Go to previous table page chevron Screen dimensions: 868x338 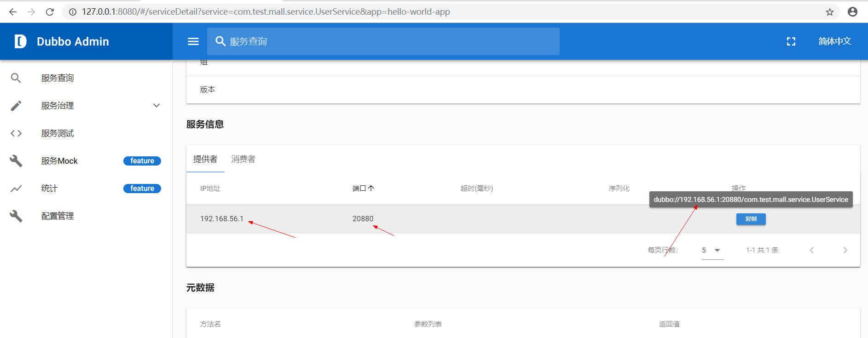coord(812,250)
